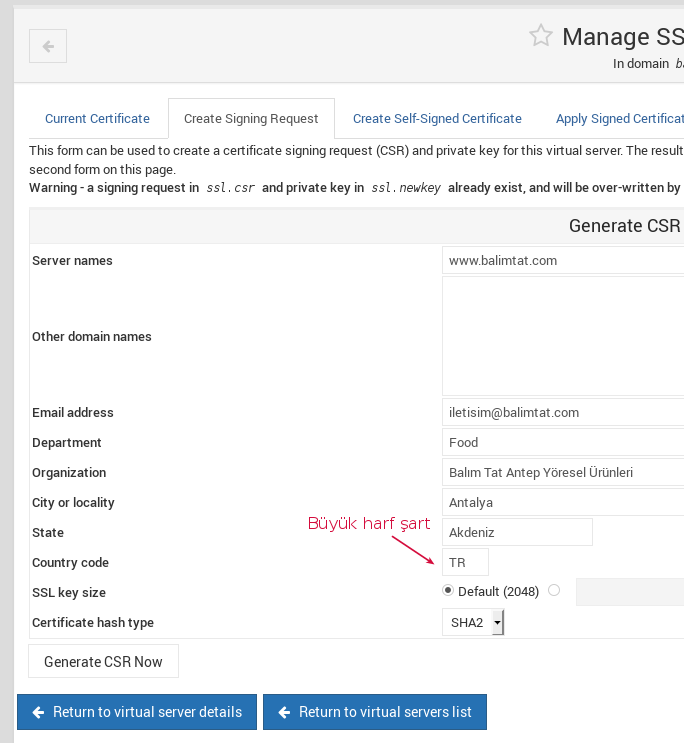Image resolution: width=684 pixels, height=743 pixels.
Task: Click the City or locality field
Action: coord(562,502)
